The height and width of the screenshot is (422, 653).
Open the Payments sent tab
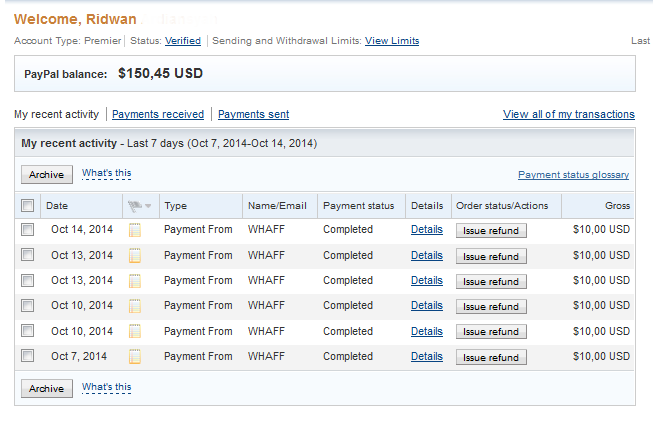click(x=253, y=115)
